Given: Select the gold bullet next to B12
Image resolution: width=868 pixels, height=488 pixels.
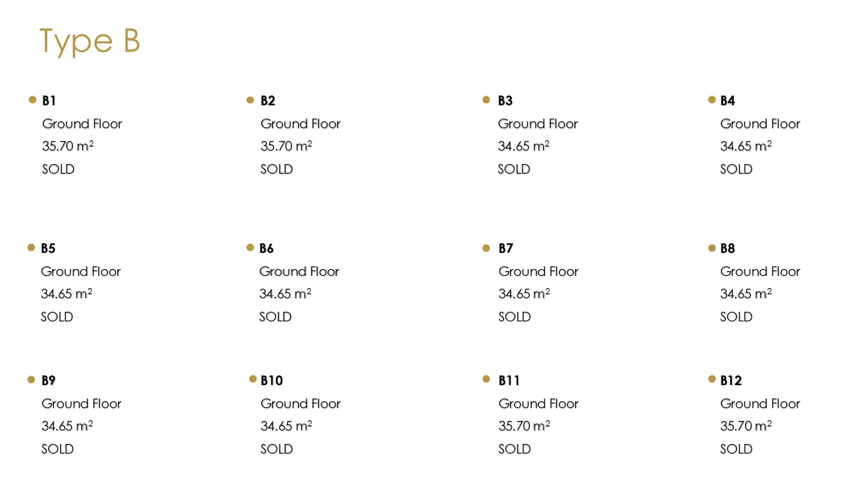Looking at the screenshot, I should tap(712, 379).
